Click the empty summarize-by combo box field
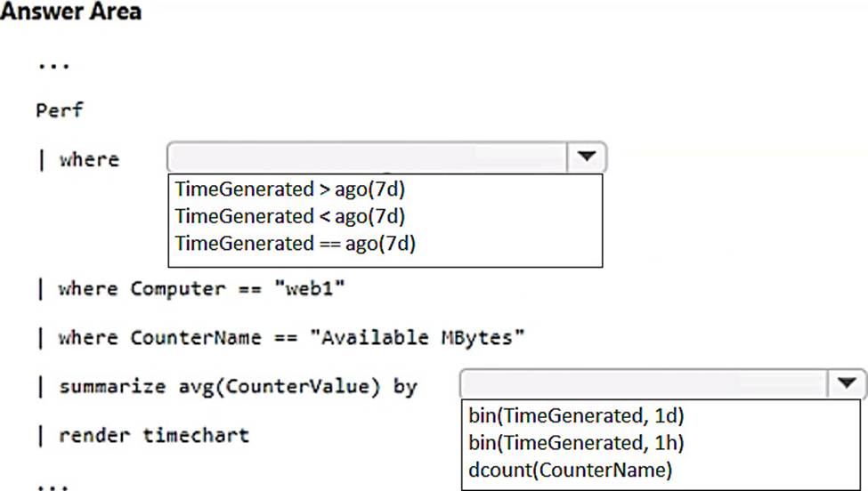 644,384
